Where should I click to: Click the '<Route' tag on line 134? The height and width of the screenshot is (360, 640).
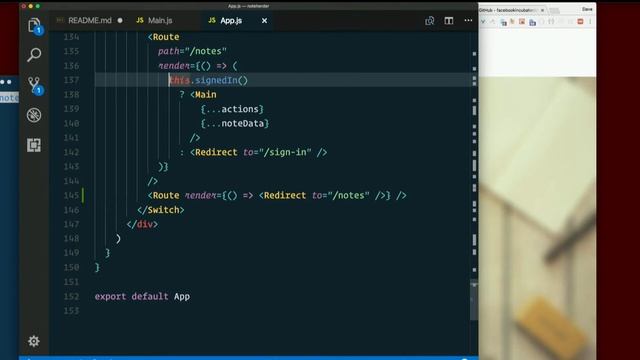click(x=163, y=37)
